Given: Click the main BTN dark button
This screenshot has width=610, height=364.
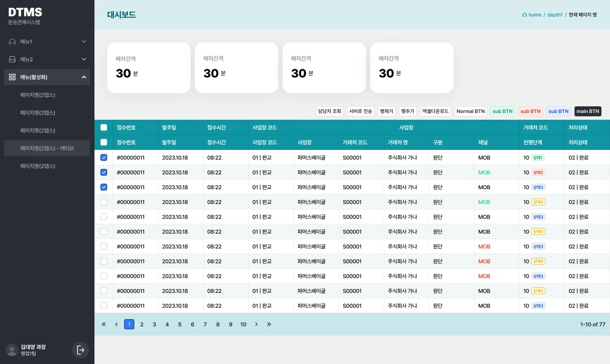Looking at the screenshot, I should 588,111.
